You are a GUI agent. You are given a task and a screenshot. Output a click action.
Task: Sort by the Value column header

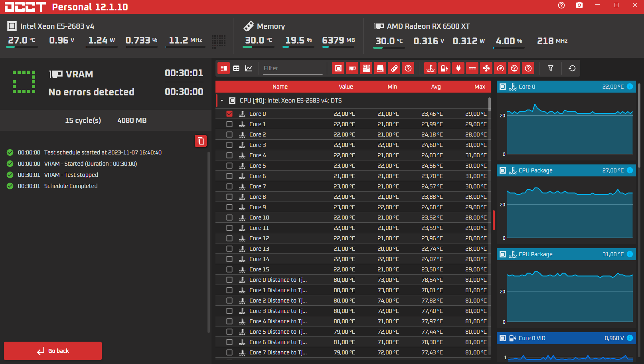click(x=346, y=87)
